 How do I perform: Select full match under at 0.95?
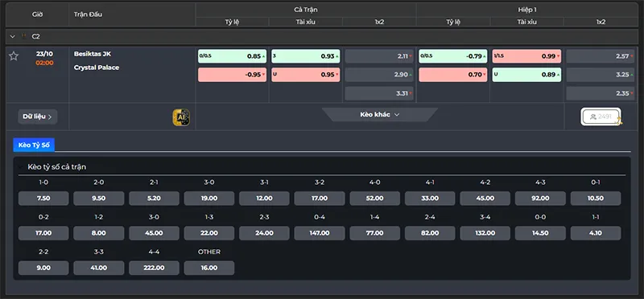(x=306, y=75)
